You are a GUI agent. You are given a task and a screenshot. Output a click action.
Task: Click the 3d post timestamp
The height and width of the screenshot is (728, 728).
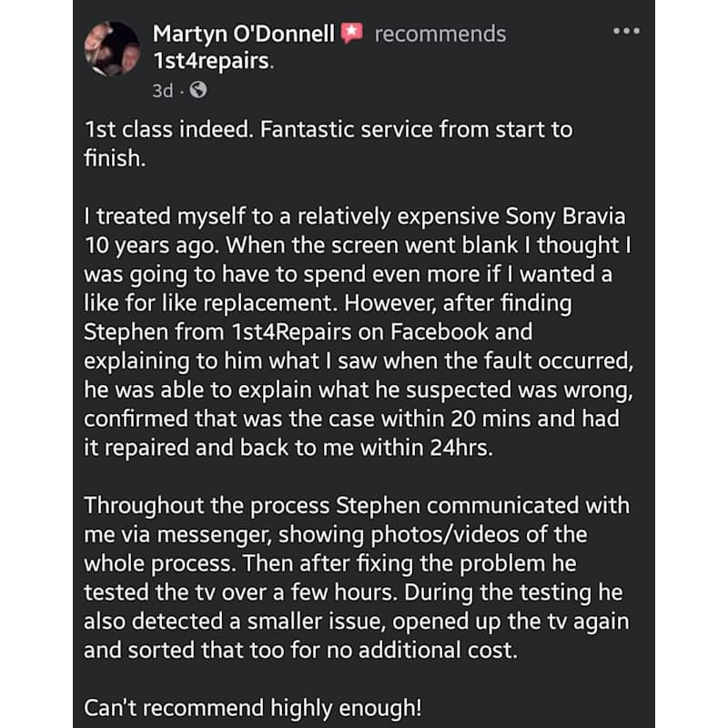(x=164, y=89)
